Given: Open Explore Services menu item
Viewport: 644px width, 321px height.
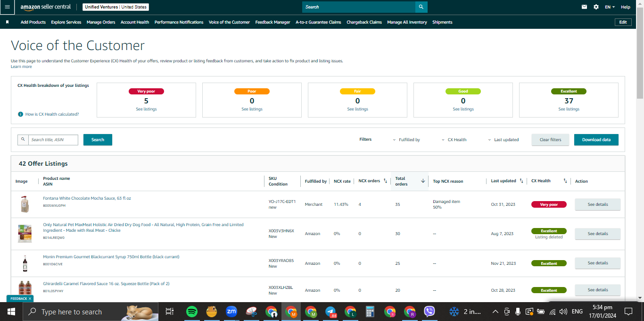Looking at the screenshot, I should [66, 22].
